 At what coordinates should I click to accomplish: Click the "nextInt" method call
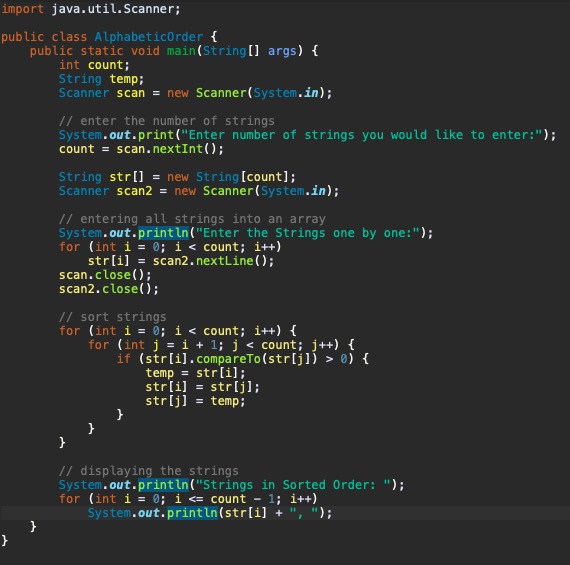[x=178, y=149]
